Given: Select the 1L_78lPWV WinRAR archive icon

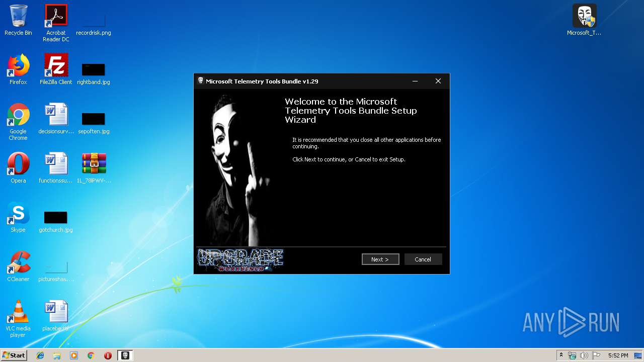Looking at the screenshot, I should coord(94,168).
